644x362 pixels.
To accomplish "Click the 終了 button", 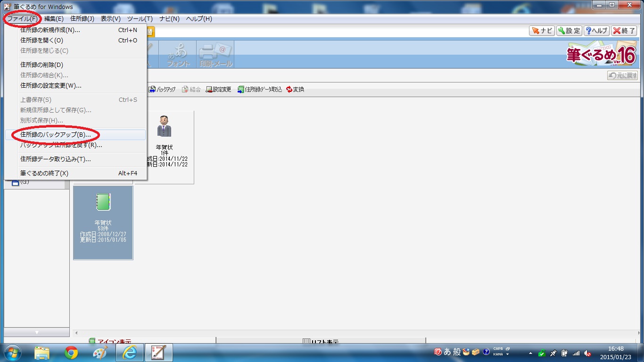I will [x=624, y=31].
